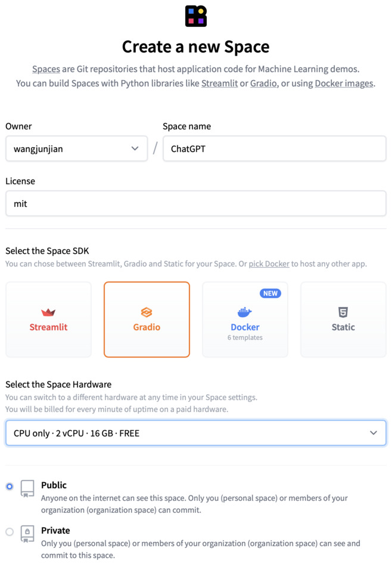Click the Gradio logo icon
The width and height of the screenshot is (392, 567).
147,312
